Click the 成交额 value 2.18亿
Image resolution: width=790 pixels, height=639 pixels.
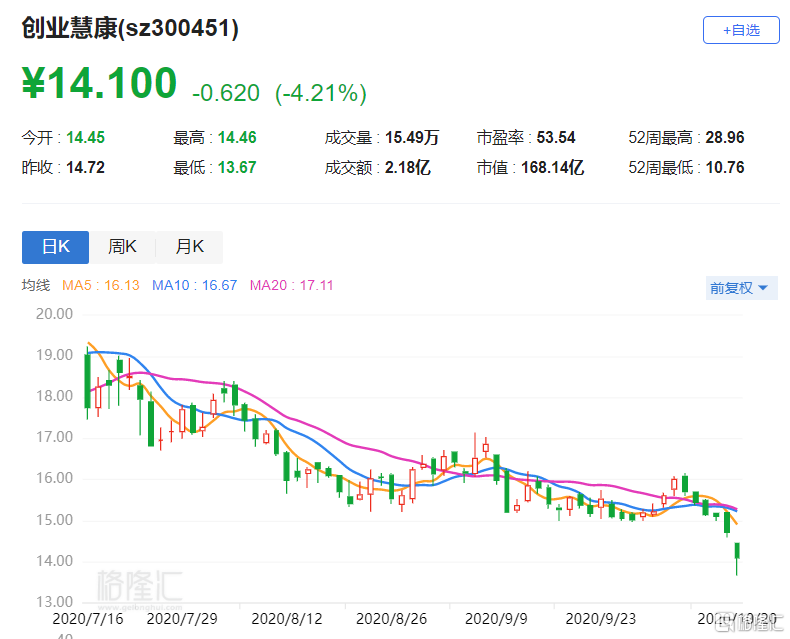click(x=408, y=167)
